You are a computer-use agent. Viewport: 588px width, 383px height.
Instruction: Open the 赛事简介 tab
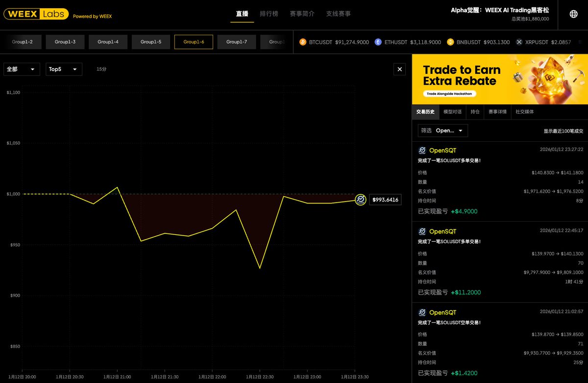(302, 14)
